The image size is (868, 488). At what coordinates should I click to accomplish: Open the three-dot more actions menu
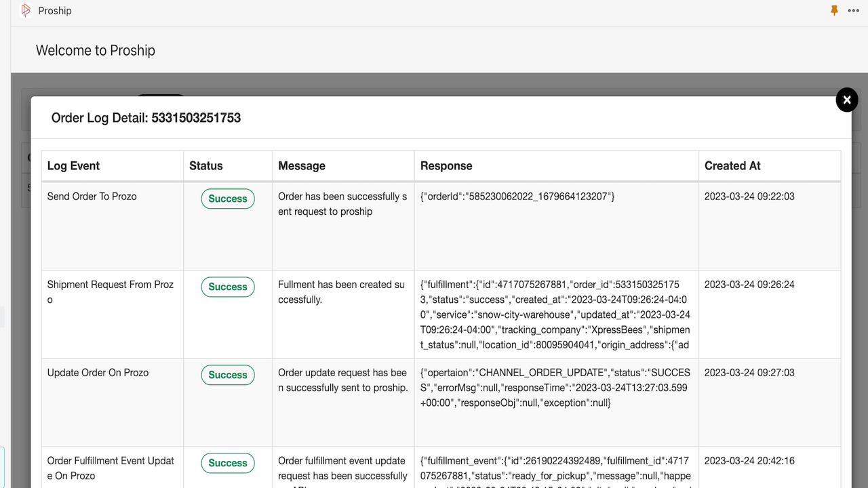[854, 11]
